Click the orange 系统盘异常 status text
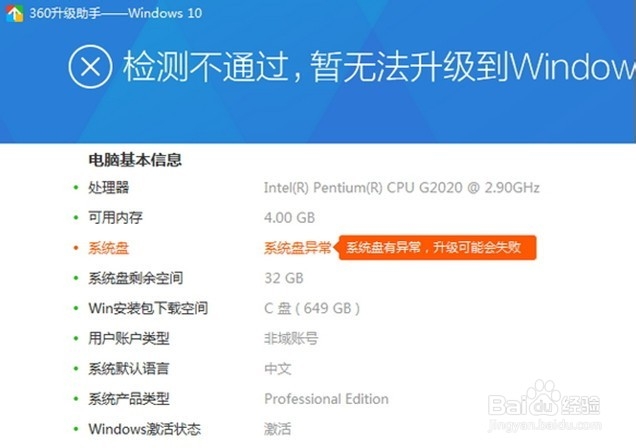 coord(298,247)
